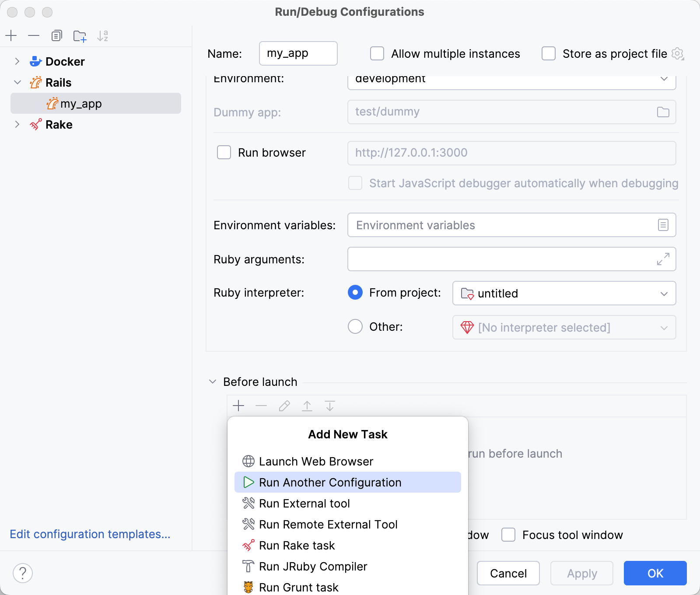Image resolution: width=700 pixels, height=595 pixels.
Task: Open the environment variables editor
Action: point(663,225)
